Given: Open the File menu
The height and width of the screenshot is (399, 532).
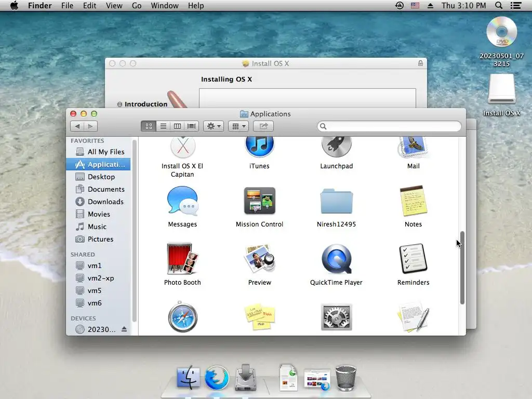Looking at the screenshot, I should [x=67, y=5].
